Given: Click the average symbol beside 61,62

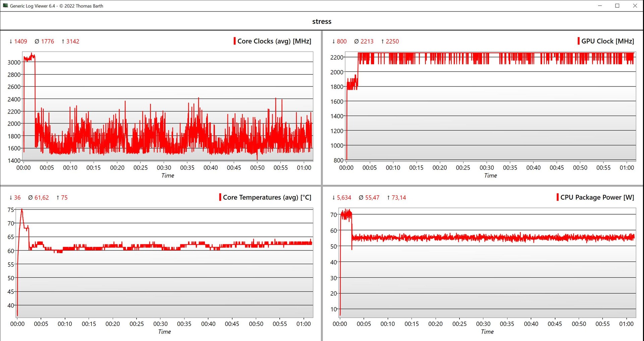Looking at the screenshot, I should point(30,197).
